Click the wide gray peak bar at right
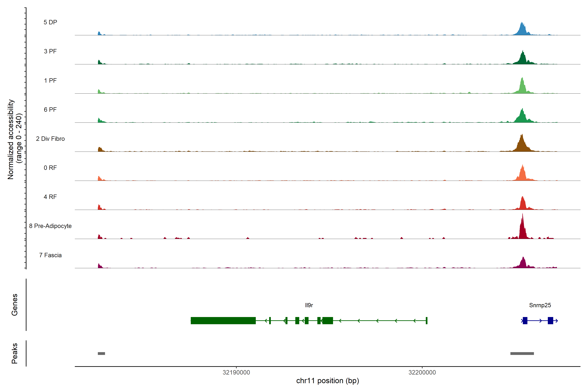Screen dimensions: 588x392 coord(522,353)
